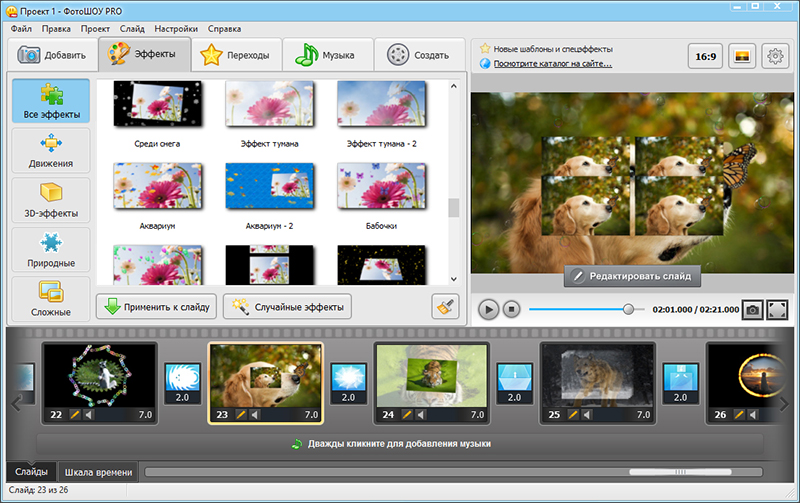
Task: Open the Файл menu
Action: (x=21, y=29)
